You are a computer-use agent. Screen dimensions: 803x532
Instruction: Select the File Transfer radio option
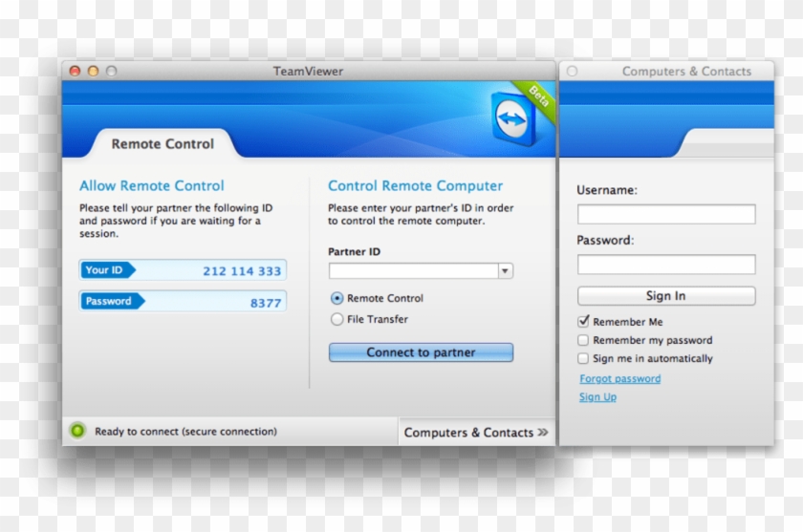[336, 319]
